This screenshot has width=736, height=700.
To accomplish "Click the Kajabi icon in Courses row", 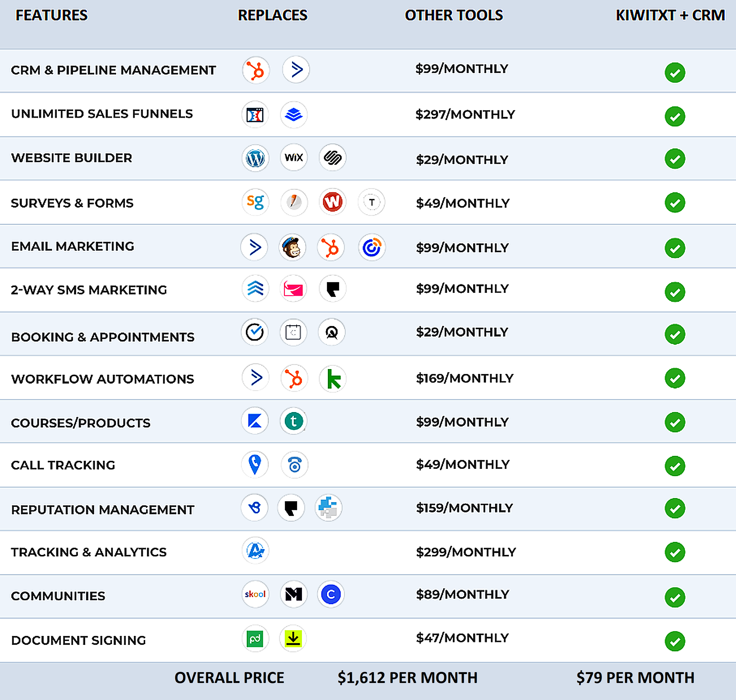I will tap(255, 421).
